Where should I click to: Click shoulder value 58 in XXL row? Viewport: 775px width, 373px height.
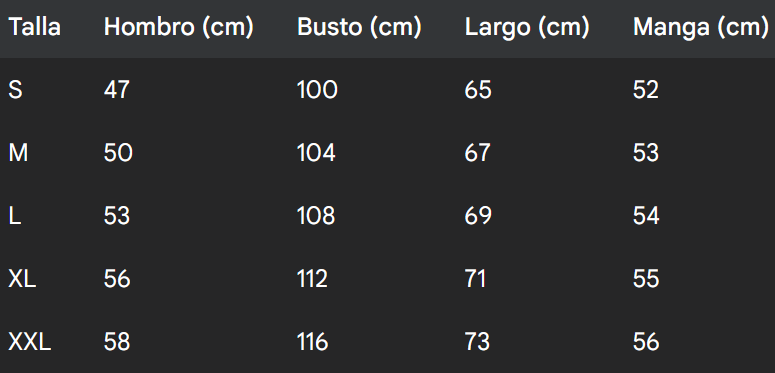click(x=117, y=342)
